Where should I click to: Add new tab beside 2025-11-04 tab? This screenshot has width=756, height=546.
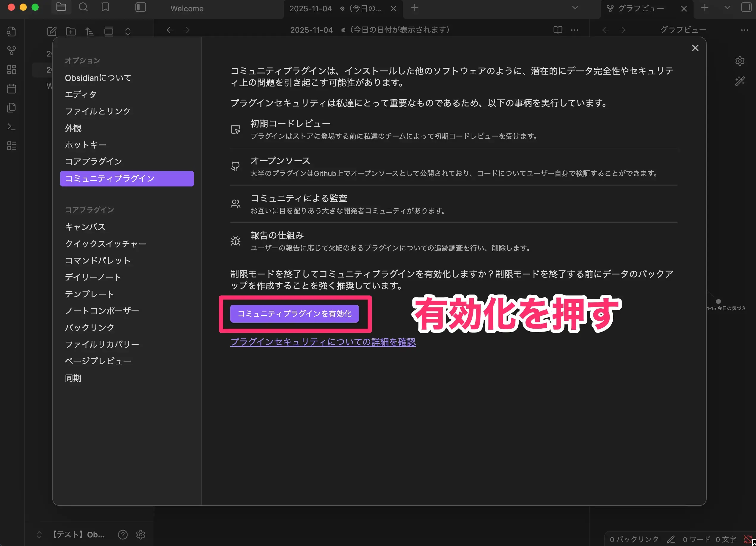coord(414,8)
